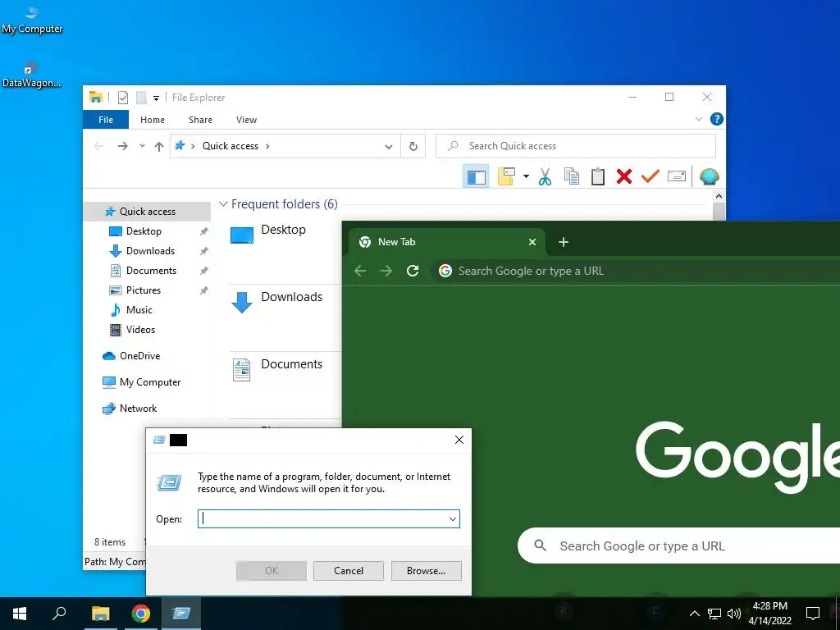Expand the chevron after Quick access in address bar

coord(267,146)
